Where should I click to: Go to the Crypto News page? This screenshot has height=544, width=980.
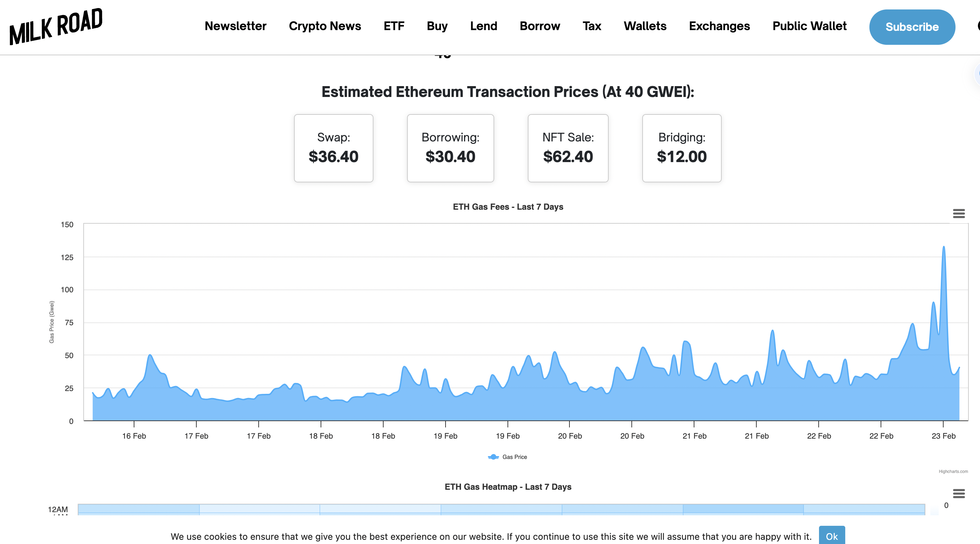[x=324, y=26]
